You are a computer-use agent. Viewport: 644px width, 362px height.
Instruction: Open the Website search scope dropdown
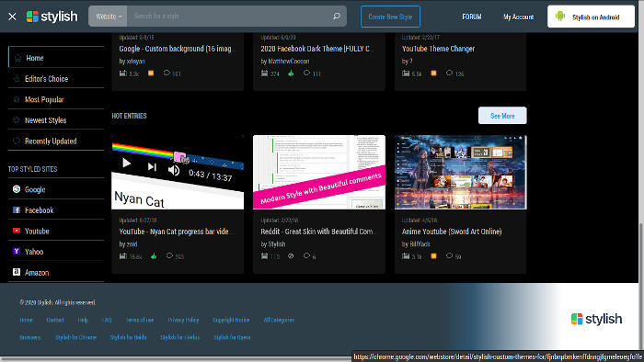pyautogui.click(x=108, y=17)
